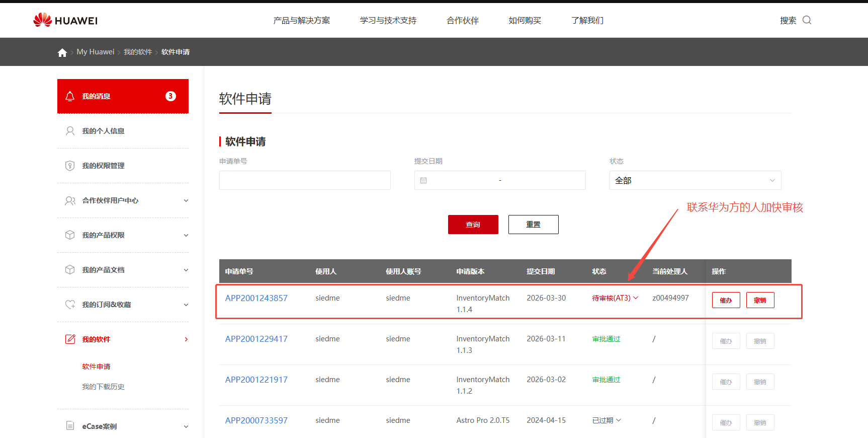
Task: Click the Huawei logo
Action: (65, 20)
